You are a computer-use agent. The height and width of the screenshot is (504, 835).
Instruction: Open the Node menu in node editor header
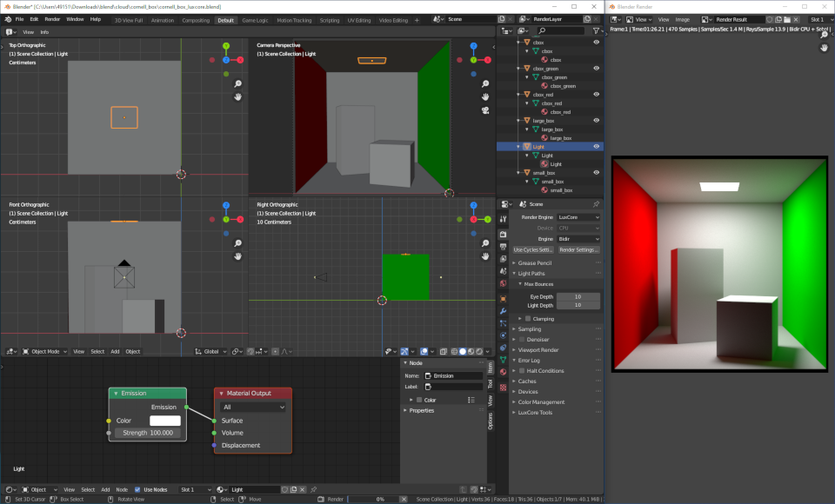click(122, 489)
